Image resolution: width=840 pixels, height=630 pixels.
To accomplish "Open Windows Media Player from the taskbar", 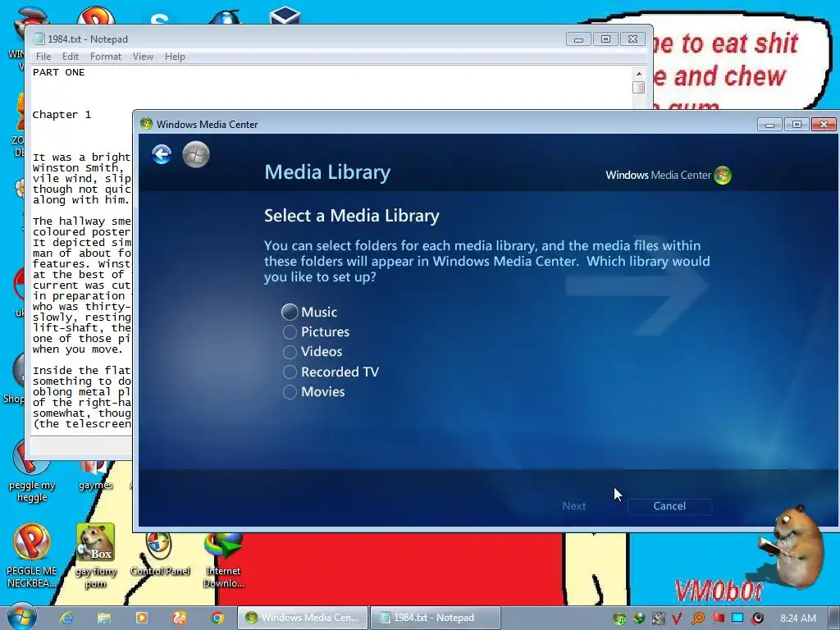I will click(142, 618).
